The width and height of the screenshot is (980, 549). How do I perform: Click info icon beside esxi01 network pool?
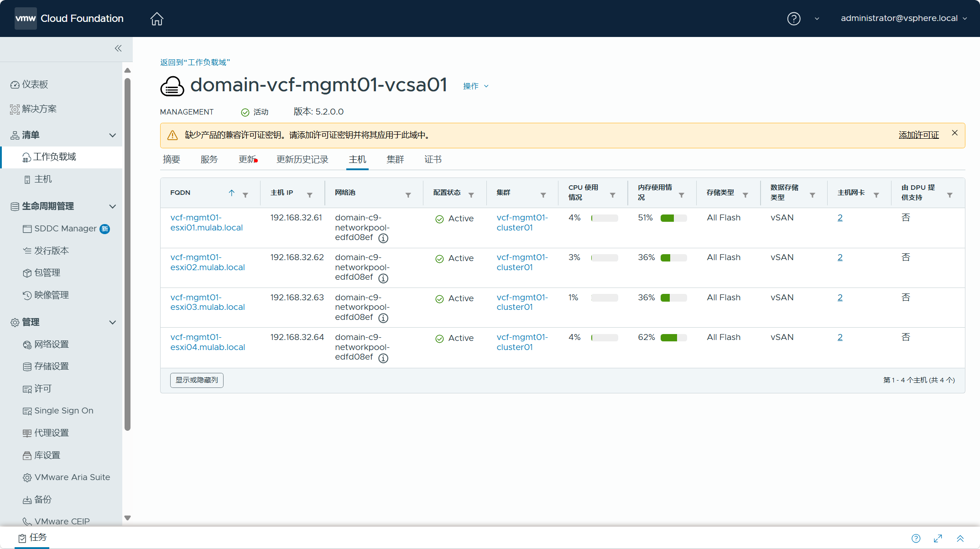383,238
